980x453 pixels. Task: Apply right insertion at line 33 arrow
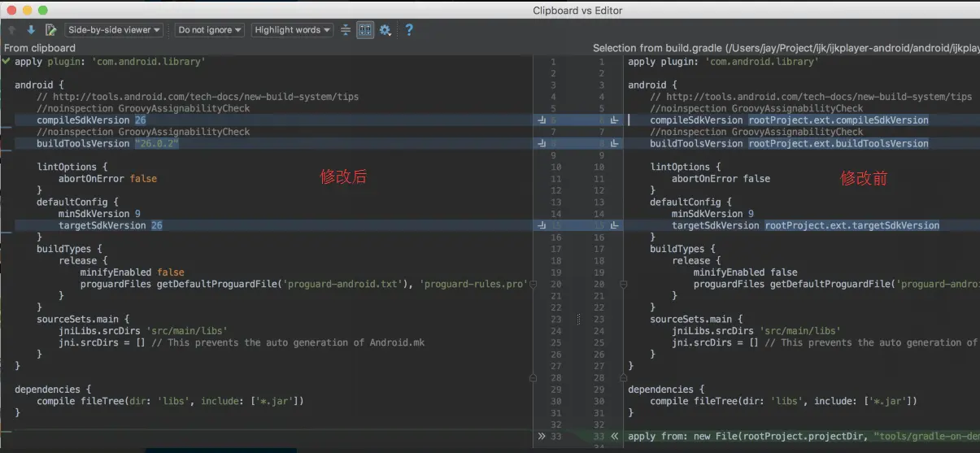click(615, 436)
